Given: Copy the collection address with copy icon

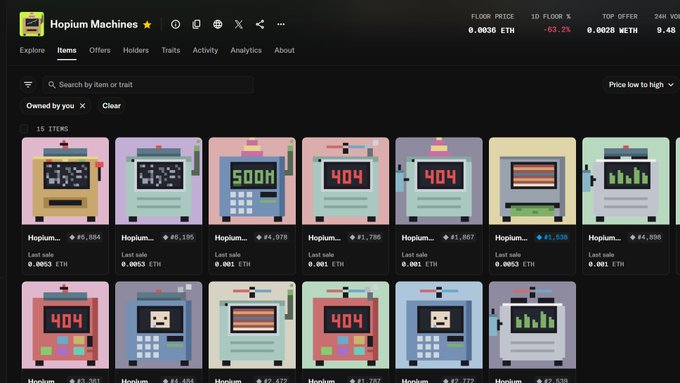Looking at the screenshot, I should 196,24.
